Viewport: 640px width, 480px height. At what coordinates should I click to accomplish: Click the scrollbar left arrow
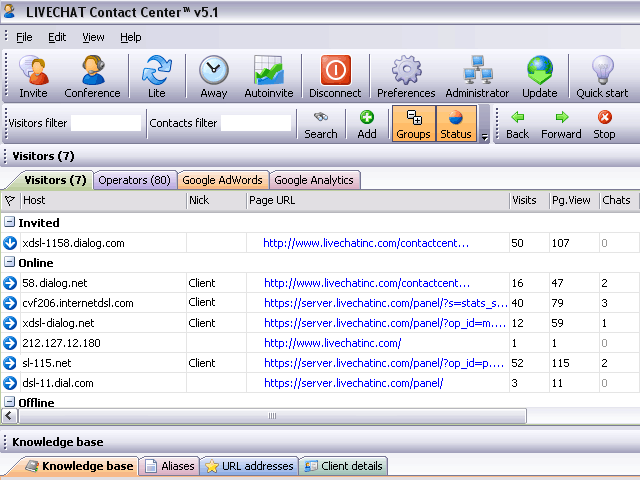click(9, 416)
